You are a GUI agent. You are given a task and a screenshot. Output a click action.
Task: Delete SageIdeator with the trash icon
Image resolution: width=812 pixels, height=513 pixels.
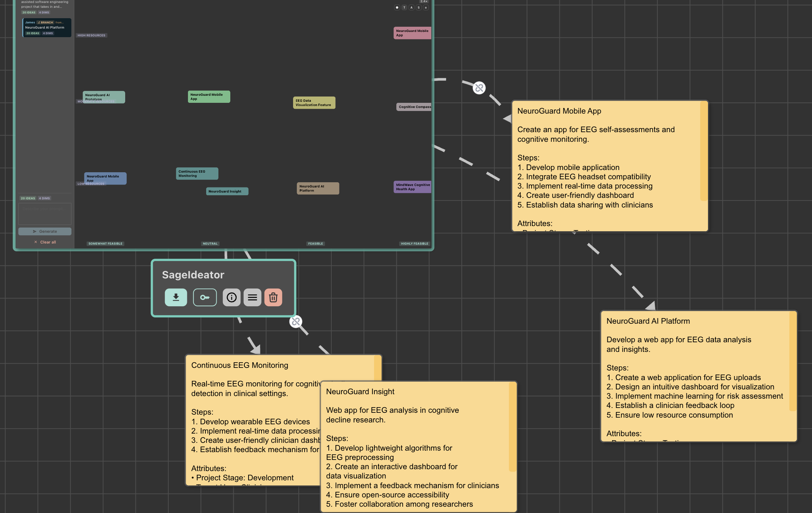point(273,297)
